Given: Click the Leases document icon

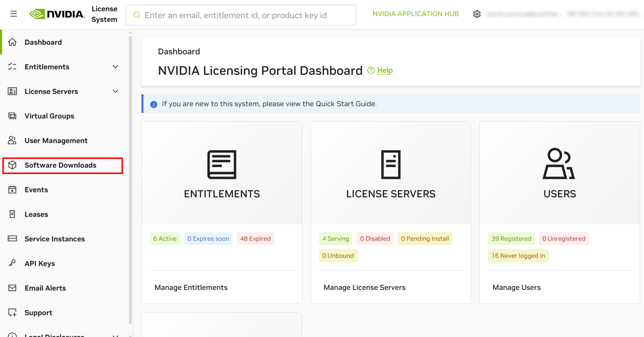Looking at the screenshot, I should 12,214.
